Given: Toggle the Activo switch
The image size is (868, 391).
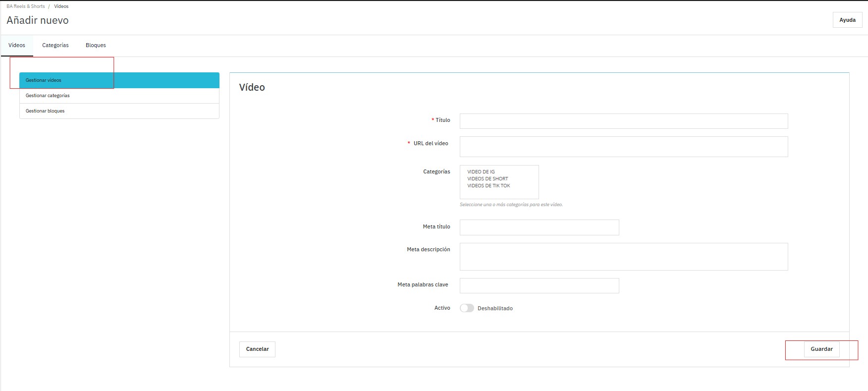Looking at the screenshot, I should pyautogui.click(x=467, y=308).
